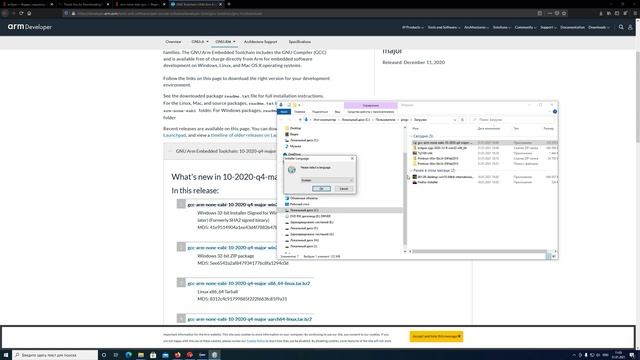
Task: Expand the Downloads menu
Action: [598, 27]
